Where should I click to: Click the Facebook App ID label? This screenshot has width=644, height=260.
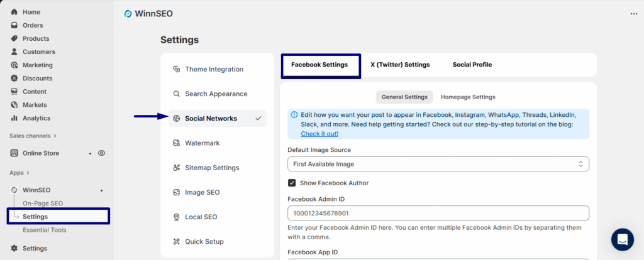click(x=313, y=252)
